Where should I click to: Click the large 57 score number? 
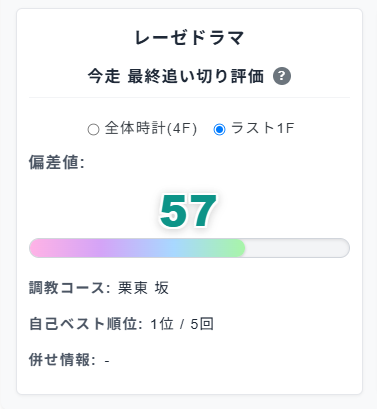click(x=188, y=211)
